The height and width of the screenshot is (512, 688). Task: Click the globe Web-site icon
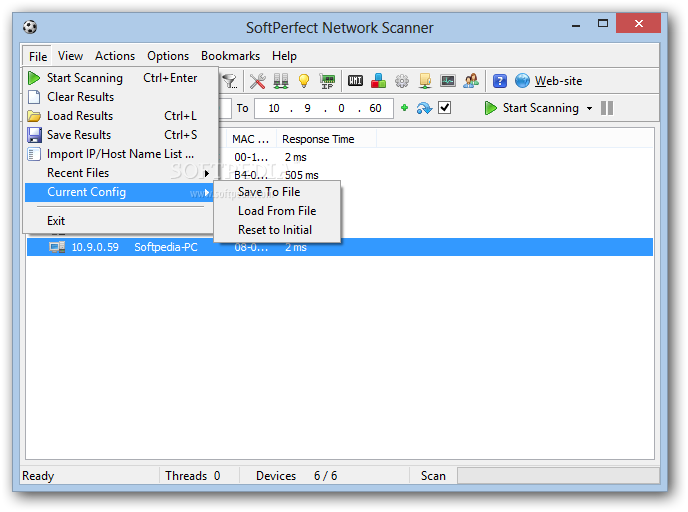point(522,81)
